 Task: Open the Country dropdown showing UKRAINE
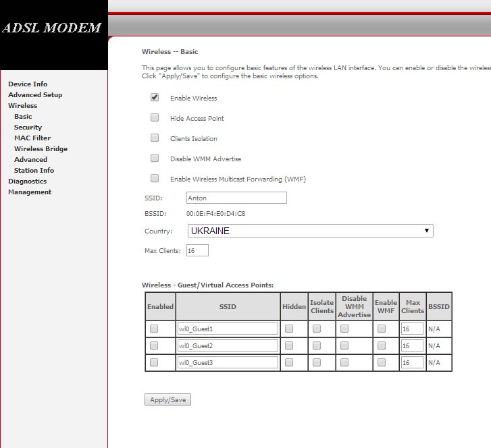click(309, 231)
